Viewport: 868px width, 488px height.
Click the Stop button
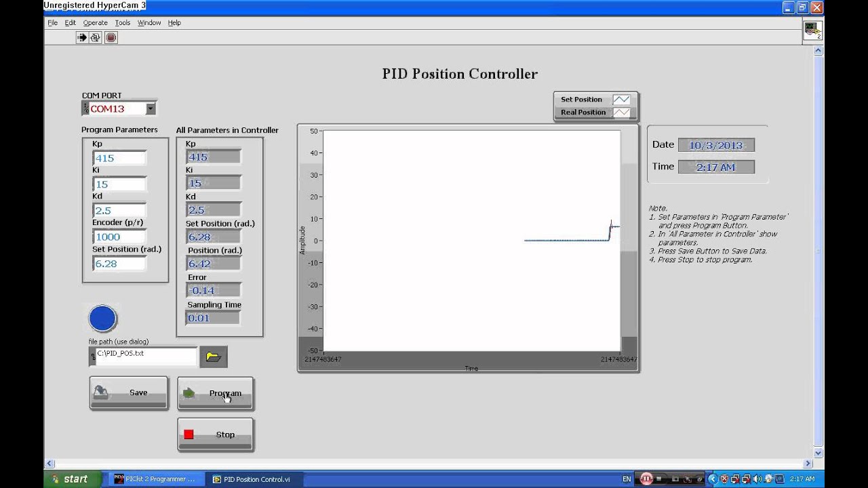click(x=216, y=434)
